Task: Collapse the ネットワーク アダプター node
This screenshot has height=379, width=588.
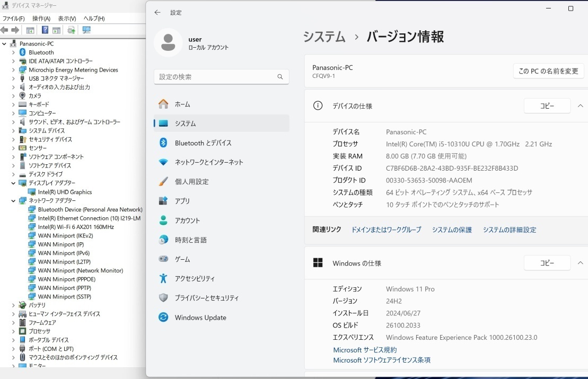Action: [13, 200]
